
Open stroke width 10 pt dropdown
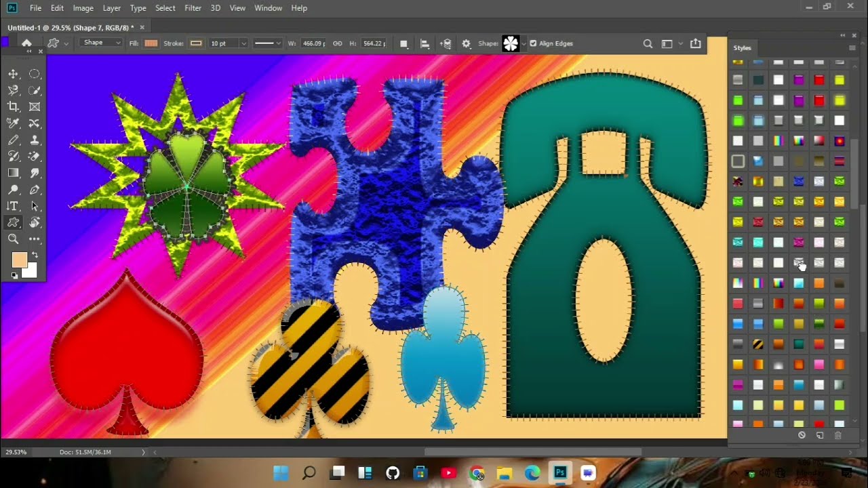click(x=244, y=43)
